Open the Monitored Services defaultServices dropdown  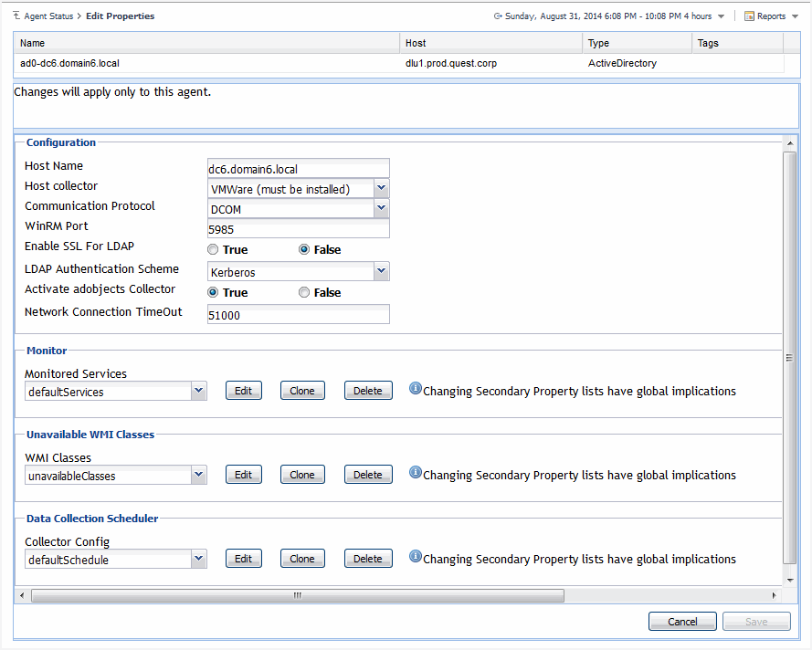point(199,392)
